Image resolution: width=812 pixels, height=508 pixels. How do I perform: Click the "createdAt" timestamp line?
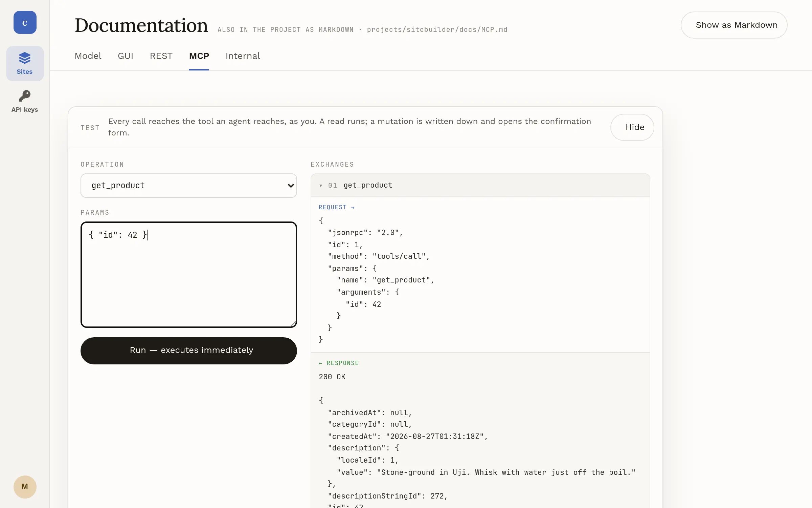(x=408, y=437)
